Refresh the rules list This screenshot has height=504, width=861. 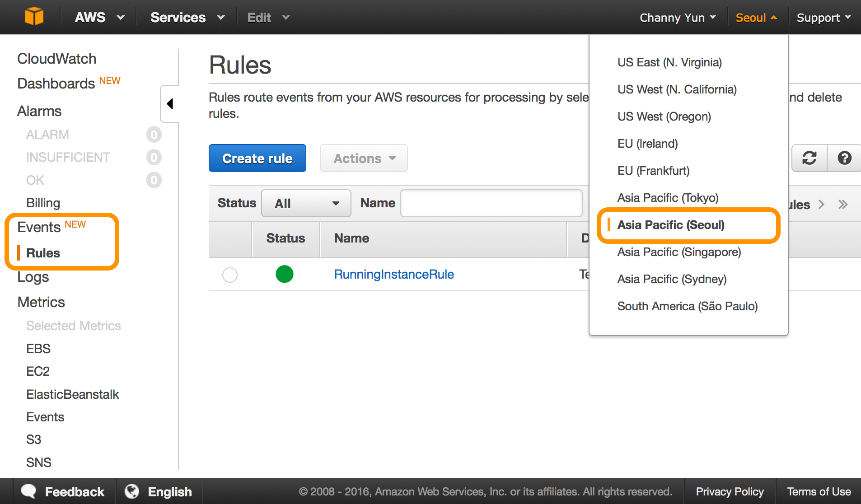click(x=810, y=158)
